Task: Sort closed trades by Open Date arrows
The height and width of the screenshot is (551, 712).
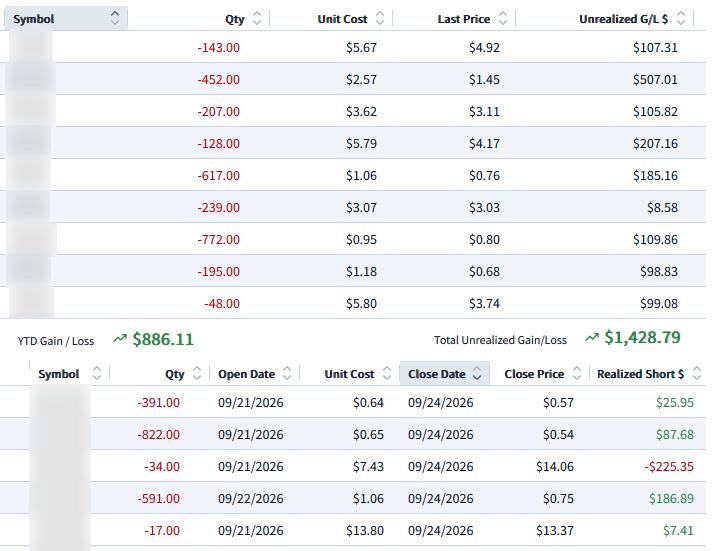Action: [x=287, y=373]
